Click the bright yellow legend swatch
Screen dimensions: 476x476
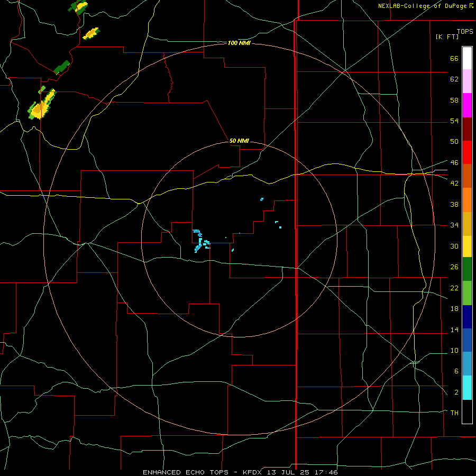[x=467, y=246]
